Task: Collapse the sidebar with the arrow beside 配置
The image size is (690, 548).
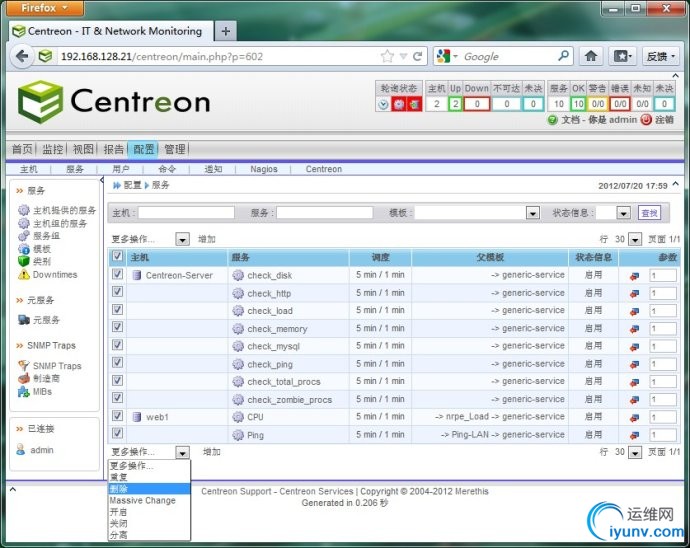Action: tap(102, 180)
